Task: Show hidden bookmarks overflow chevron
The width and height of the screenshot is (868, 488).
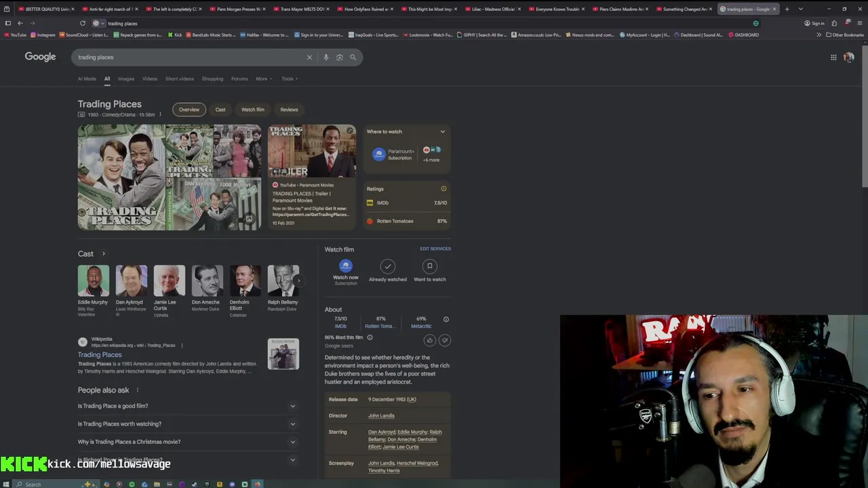Action: point(820,35)
